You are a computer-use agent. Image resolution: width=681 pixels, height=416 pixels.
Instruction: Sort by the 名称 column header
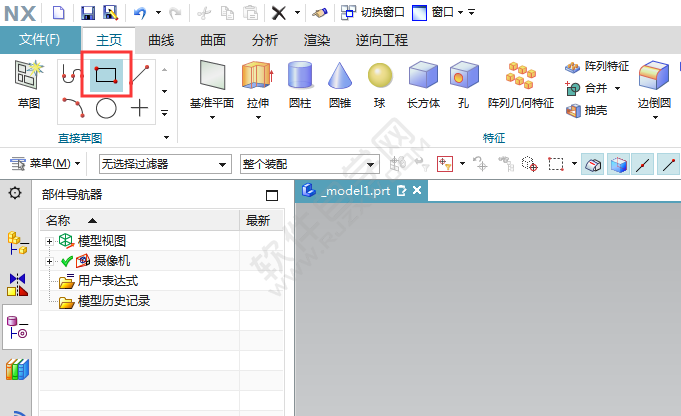pos(139,221)
